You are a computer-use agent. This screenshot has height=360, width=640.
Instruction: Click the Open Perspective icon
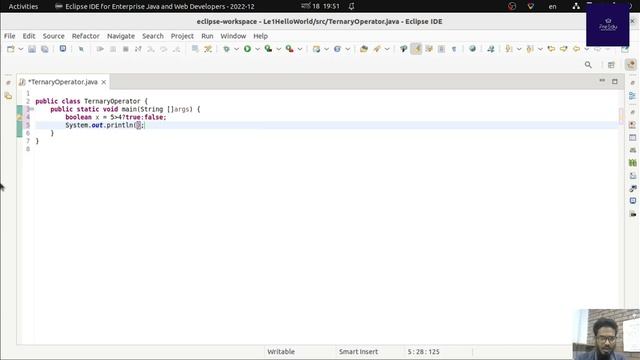click(611, 65)
